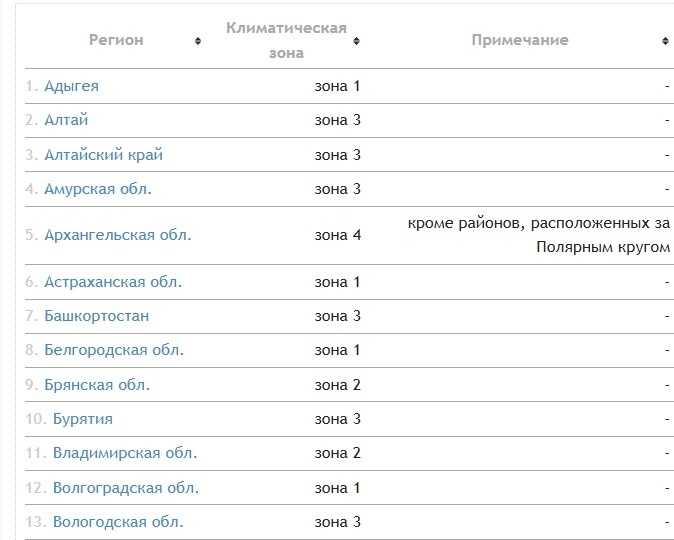Viewport: 674px width, 540px height.
Task: Open the Алтайский край link
Action: click(x=103, y=155)
